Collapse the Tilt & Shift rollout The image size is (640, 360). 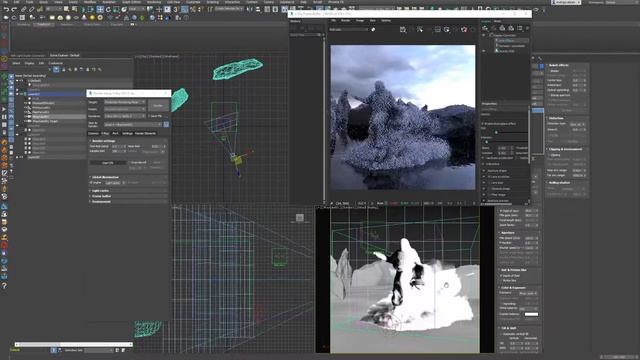point(520,328)
